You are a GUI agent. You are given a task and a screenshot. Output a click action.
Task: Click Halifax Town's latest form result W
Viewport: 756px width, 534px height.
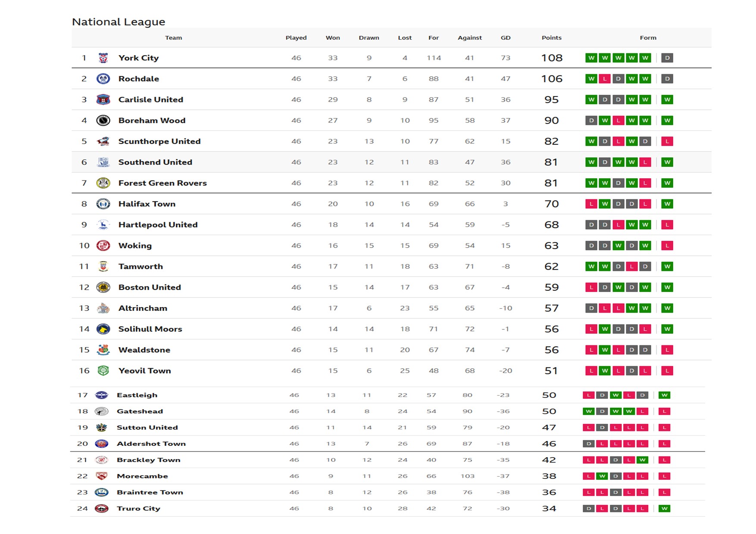(x=667, y=204)
